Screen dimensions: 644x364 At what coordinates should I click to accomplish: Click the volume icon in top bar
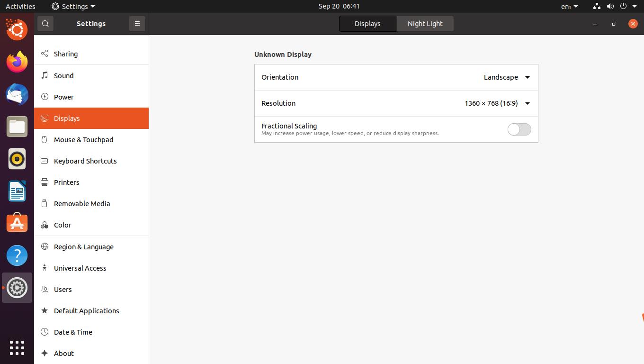610,6
